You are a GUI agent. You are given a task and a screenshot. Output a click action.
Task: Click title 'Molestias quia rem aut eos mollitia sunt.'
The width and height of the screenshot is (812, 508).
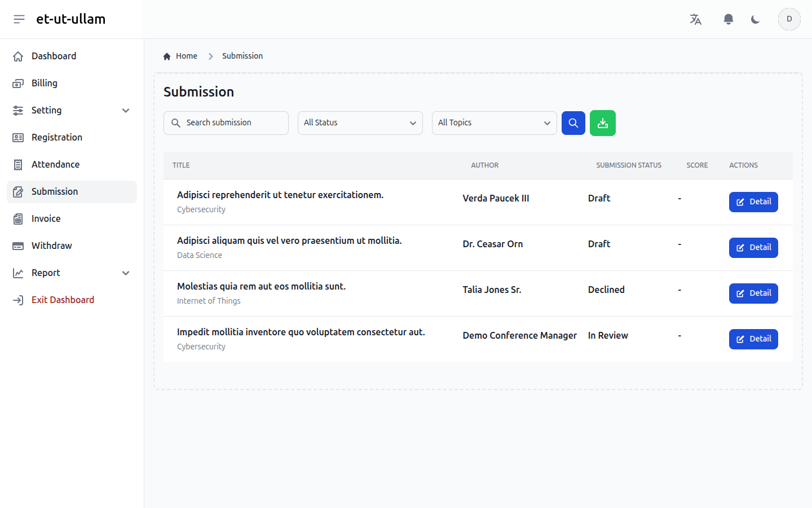(261, 287)
